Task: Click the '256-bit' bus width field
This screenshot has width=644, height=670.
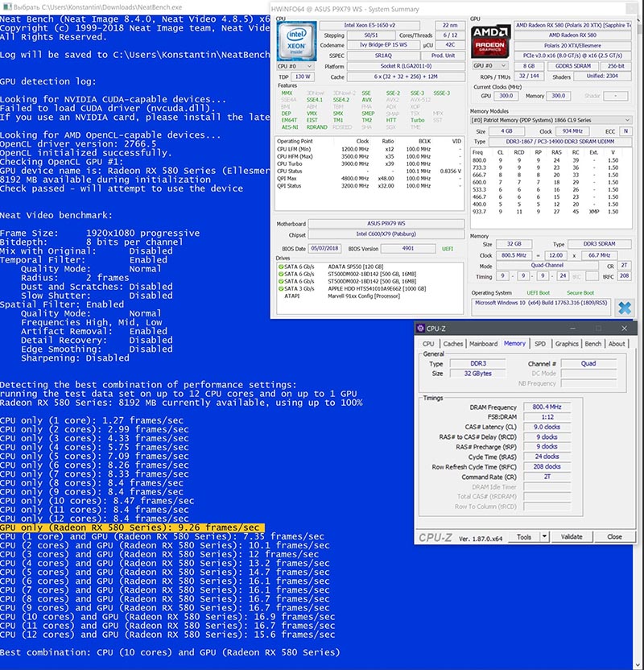Action: (x=616, y=66)
